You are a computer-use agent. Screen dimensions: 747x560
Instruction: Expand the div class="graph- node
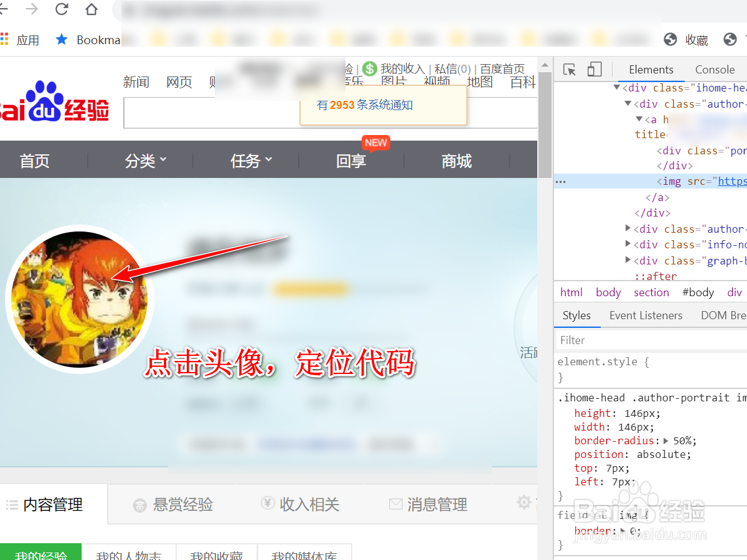point(628,260)
